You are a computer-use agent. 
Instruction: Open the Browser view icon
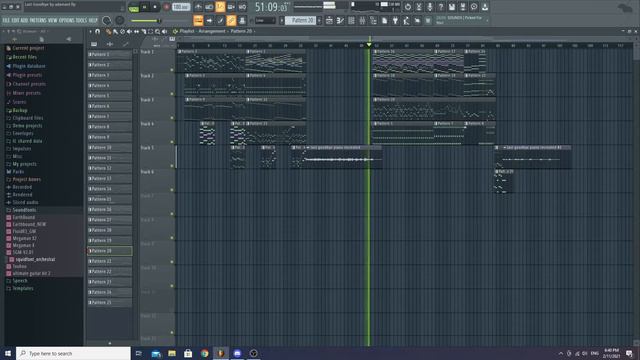(x=373, y=20)
